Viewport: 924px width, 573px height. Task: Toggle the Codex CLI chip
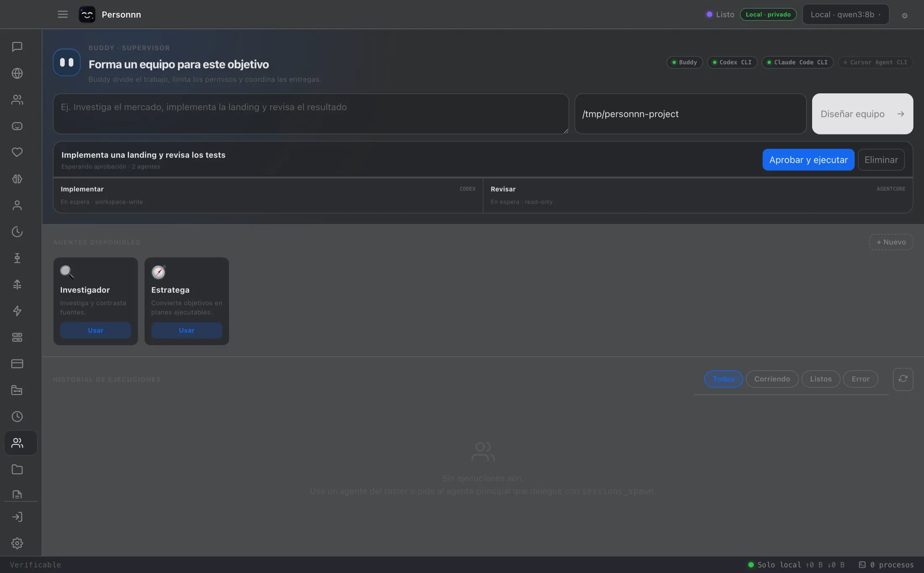[x=732, y=62]
